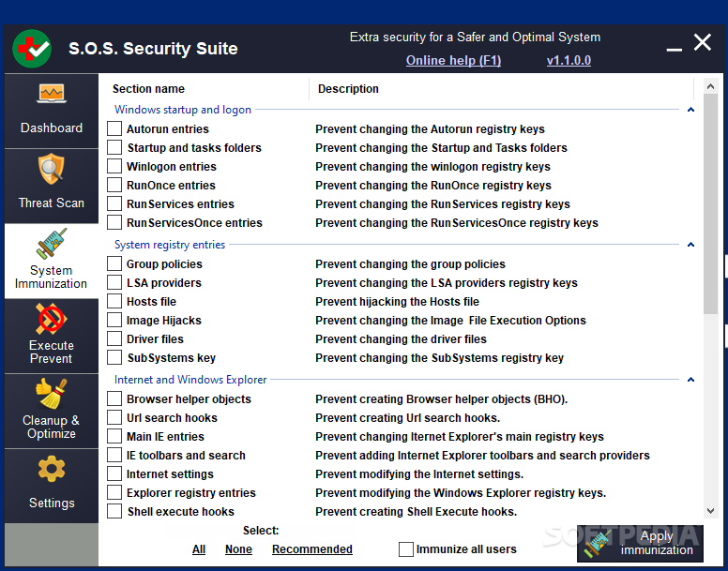Tick RunServicesOnce entries checkbox
Screen dimensions: 728x571
coord(114,222)
